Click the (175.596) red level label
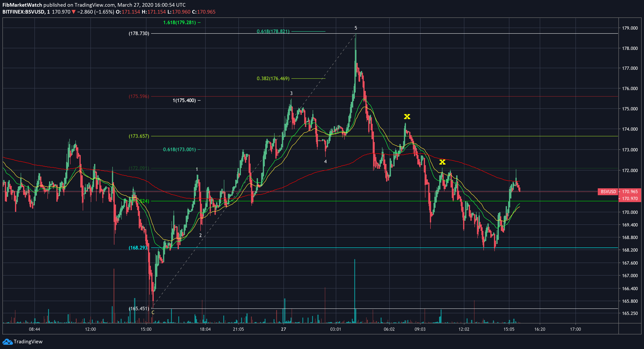This screenshot has width=644, height=349. tap(139, 96)
